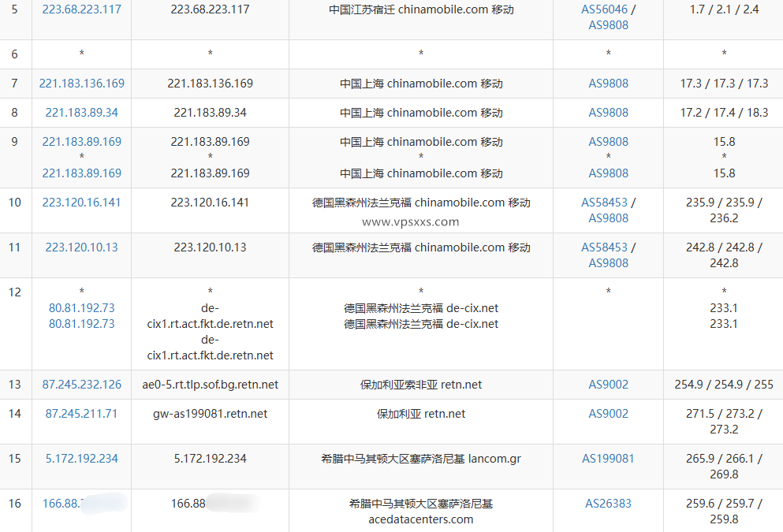Screen dimensions: 783x532
Task: Click AS9808 link in hop 7 row
Action: pos(608,84)
